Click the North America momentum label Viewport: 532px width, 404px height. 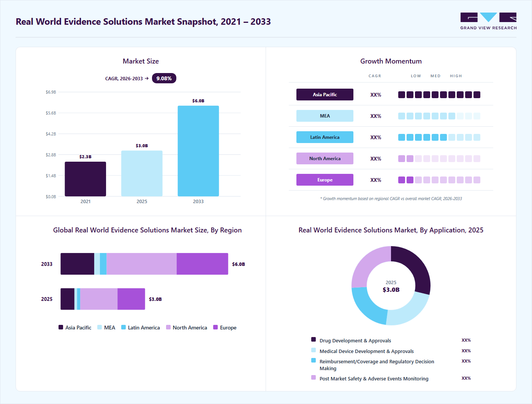coord(325,159)
